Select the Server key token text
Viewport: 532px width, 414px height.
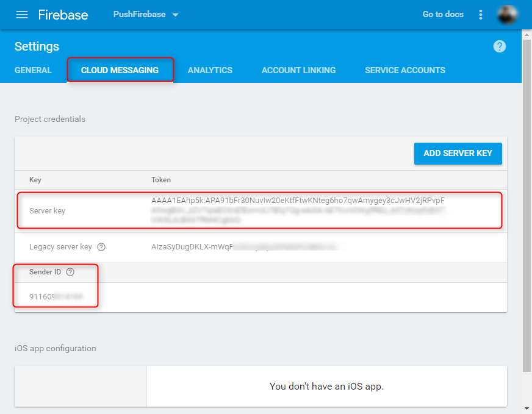[x=298, y=210]
